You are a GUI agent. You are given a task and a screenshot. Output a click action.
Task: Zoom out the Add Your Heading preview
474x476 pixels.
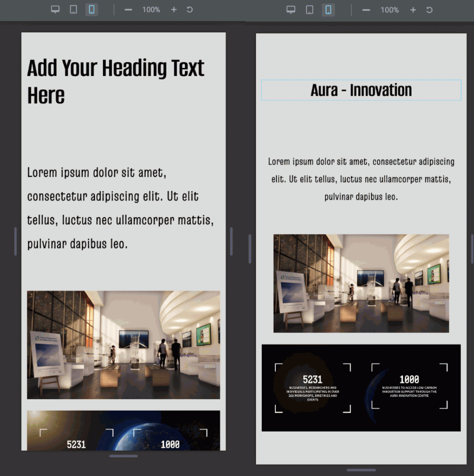pyautogui.click(x=128, y=10)
